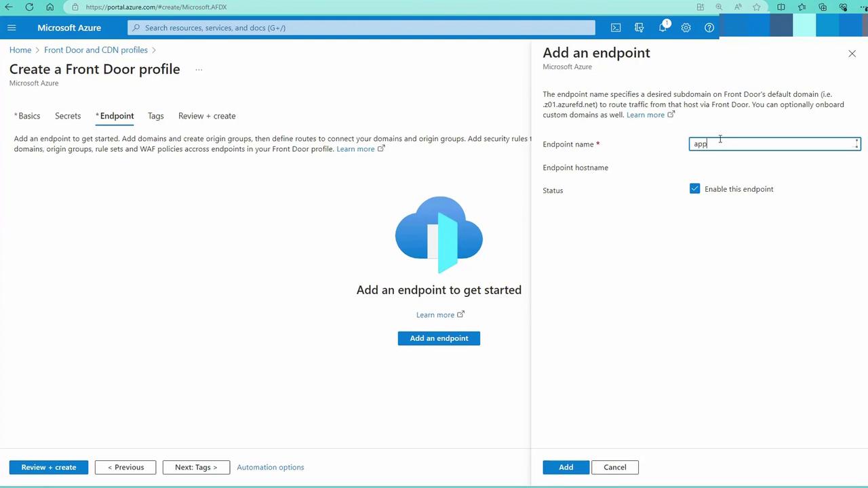
Task: Click the browser zoom magnifier icon
Action: click(x=719, y=7)
